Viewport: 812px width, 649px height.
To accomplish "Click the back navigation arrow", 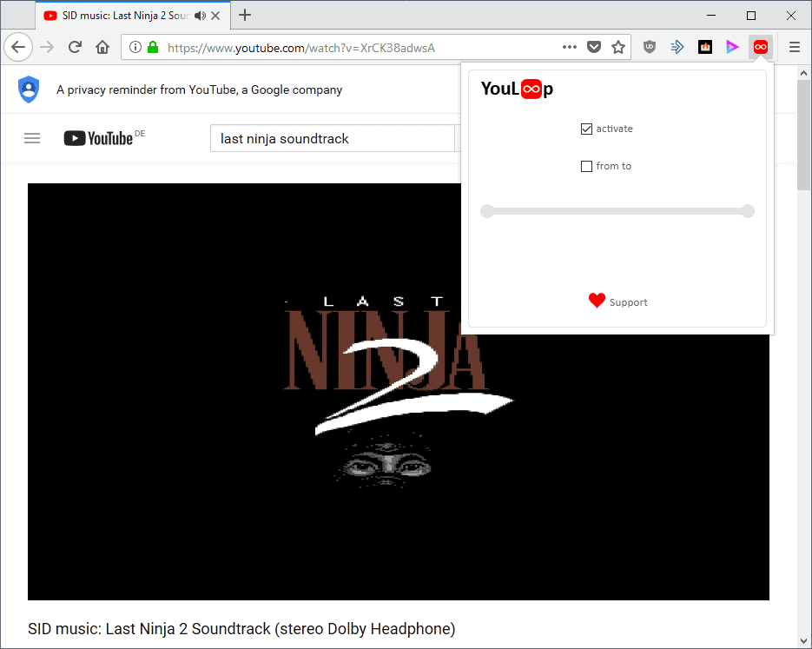I will (x=19, y=47).
